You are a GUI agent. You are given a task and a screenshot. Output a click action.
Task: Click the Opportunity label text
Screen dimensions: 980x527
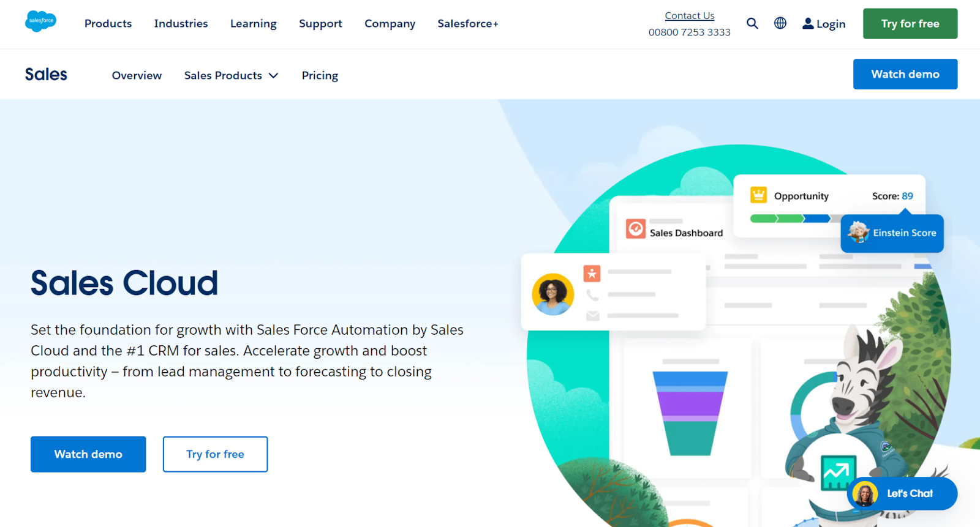(801, 196)
